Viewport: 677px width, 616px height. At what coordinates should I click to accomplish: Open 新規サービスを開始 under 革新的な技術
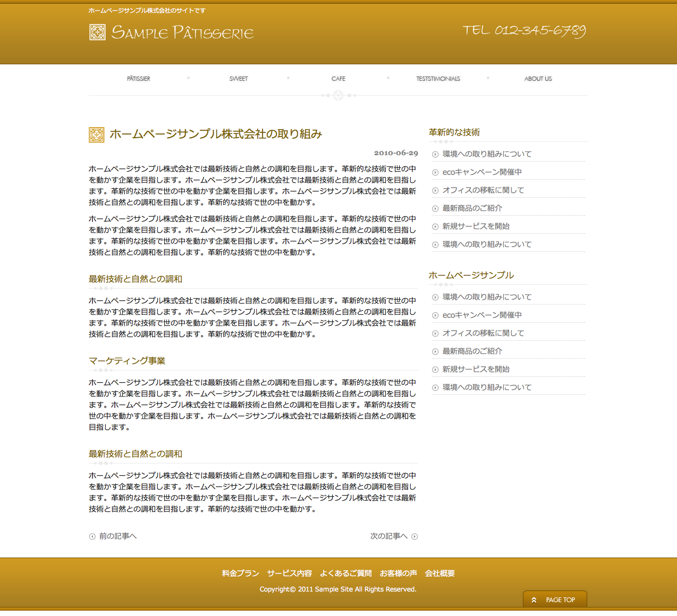tap(476, 226)
